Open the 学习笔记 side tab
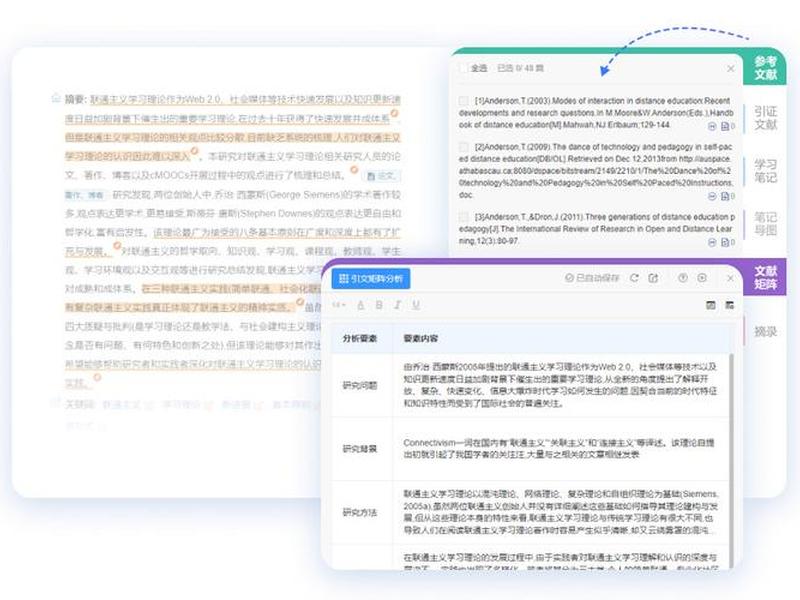Image resolution: width=800 pixels, height=600 pixels. click(x=765, y=171)
